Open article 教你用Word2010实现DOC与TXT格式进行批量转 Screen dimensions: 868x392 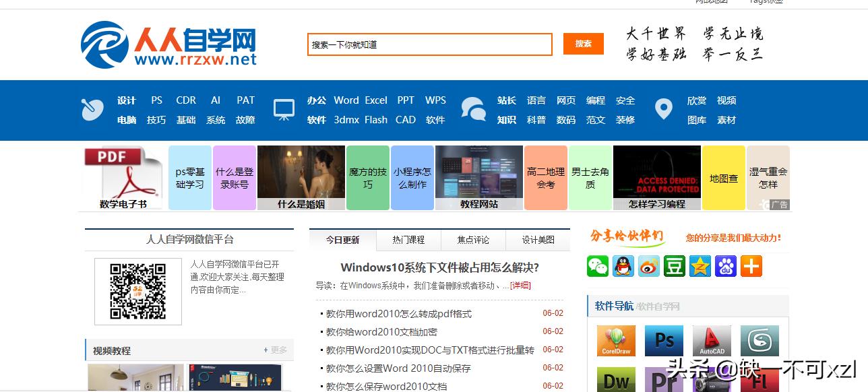[x=430, y=350]
